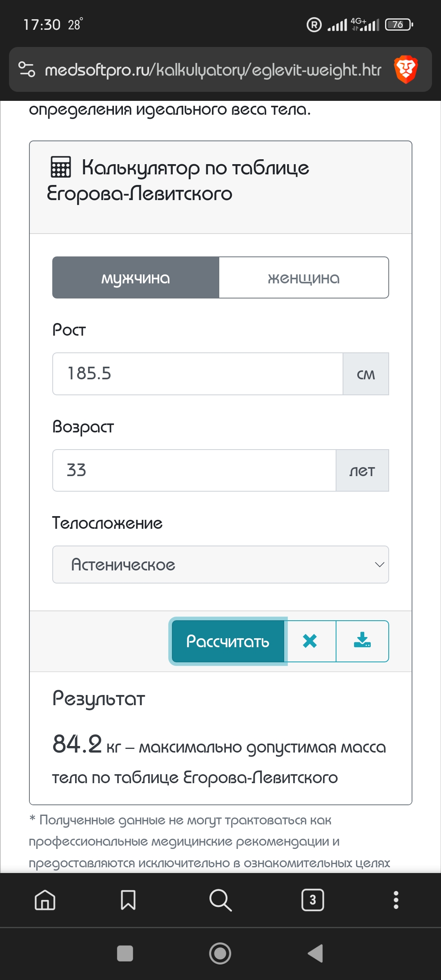Select the мужчина gender option
The image size is (441, 980).
pyautogui.click(x=136, y=278)
